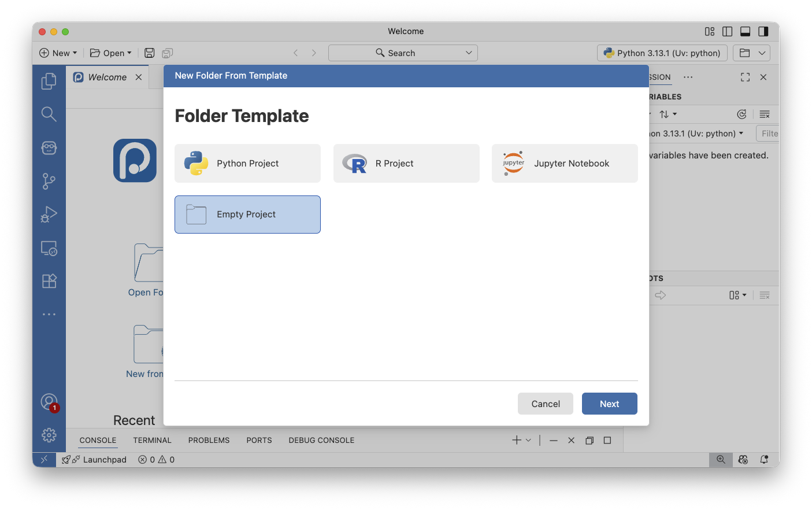Cancel the New Folder dialog
Image resolution: width=812 pixels, height=510 pixels.
(x=545, y=404)
